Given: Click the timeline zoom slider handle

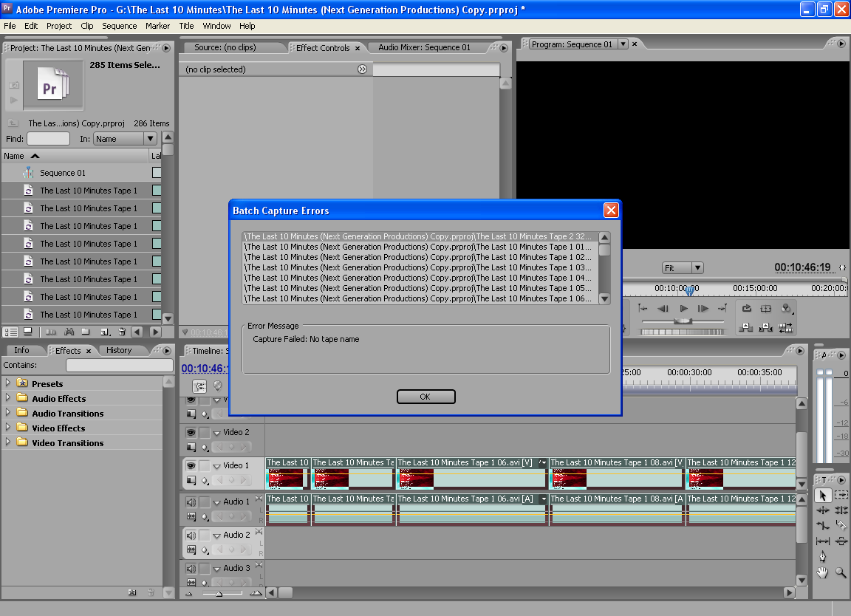Looking at the screenshot, I should [x=219, y=594].
